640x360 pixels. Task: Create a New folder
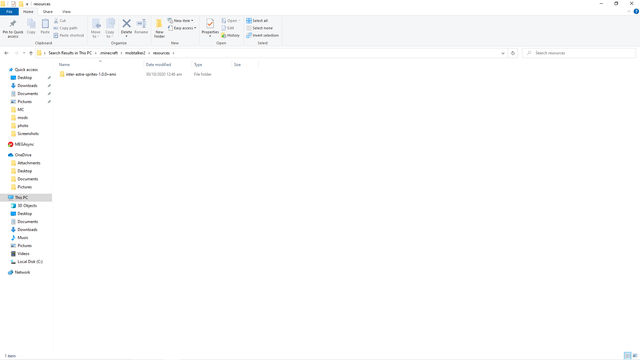(x=159, y=28)
